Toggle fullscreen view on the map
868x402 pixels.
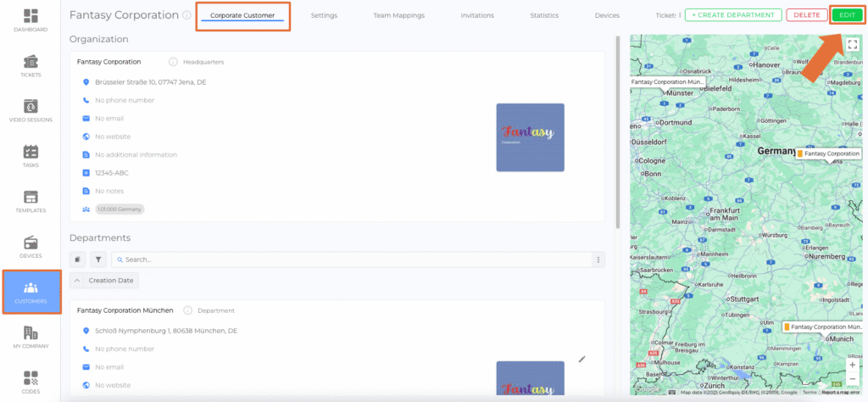click(x=852, y=45)
